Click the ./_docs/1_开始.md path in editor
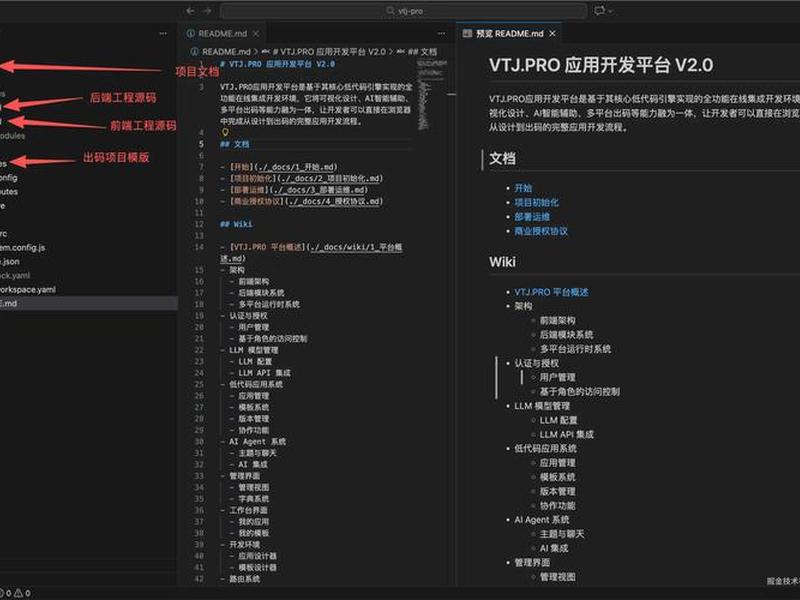800x600 pixels. click(296, 167)
